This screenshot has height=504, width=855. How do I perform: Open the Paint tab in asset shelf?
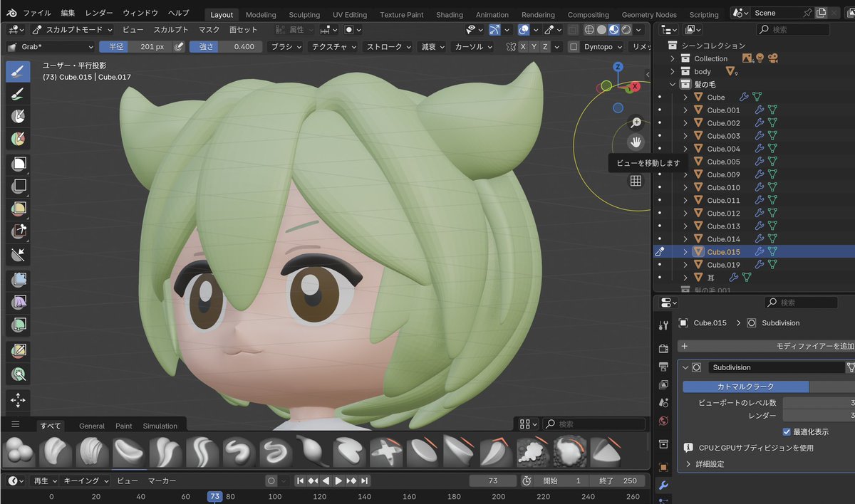[x=124, y=426]
